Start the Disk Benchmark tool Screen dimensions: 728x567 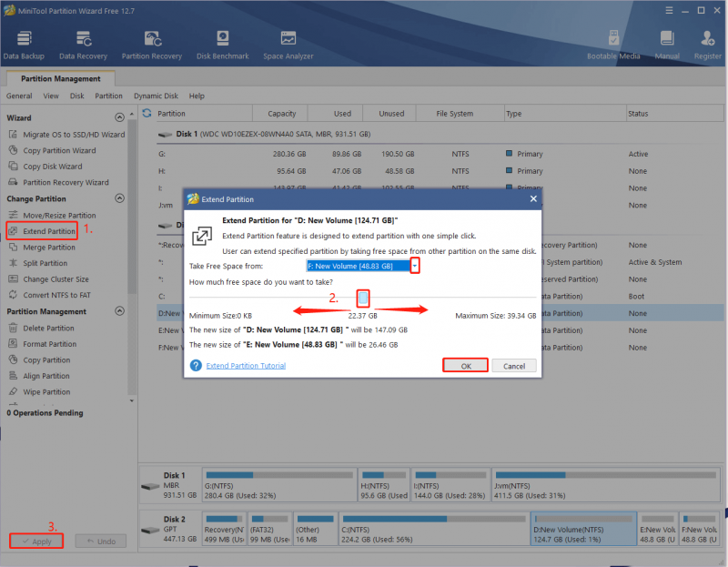coord(222,45)
